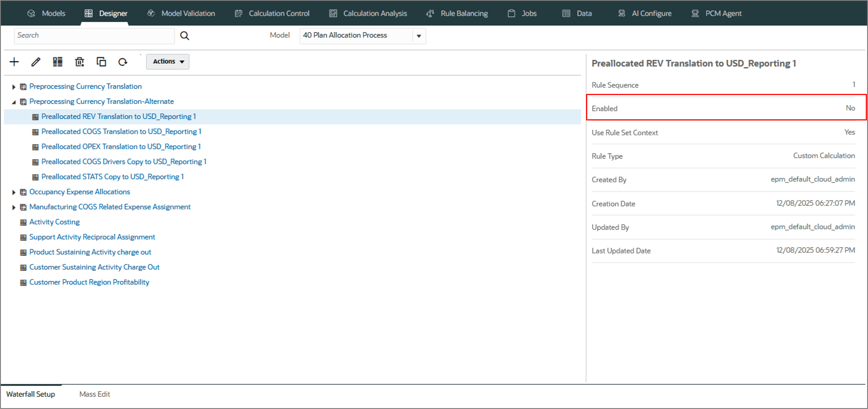Click the Refresh icon in toolbar
Viewport: 868px width, 409px height.
(123, 62)
